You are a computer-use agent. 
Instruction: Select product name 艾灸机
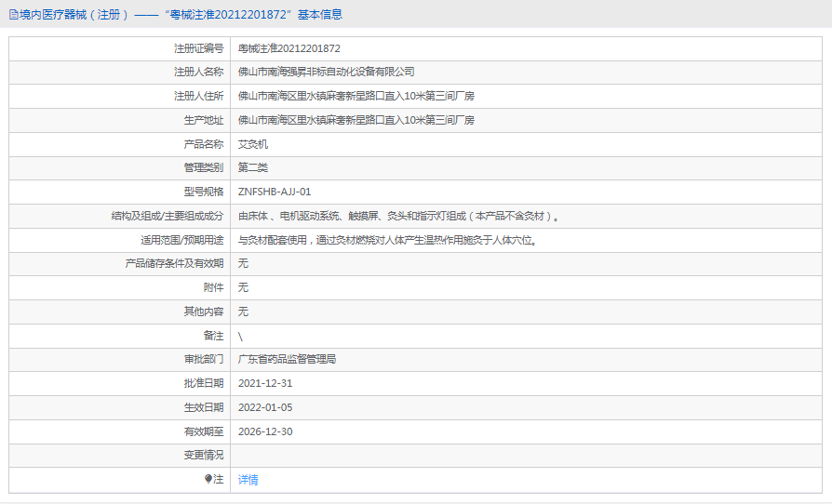[x=252, y=144]
